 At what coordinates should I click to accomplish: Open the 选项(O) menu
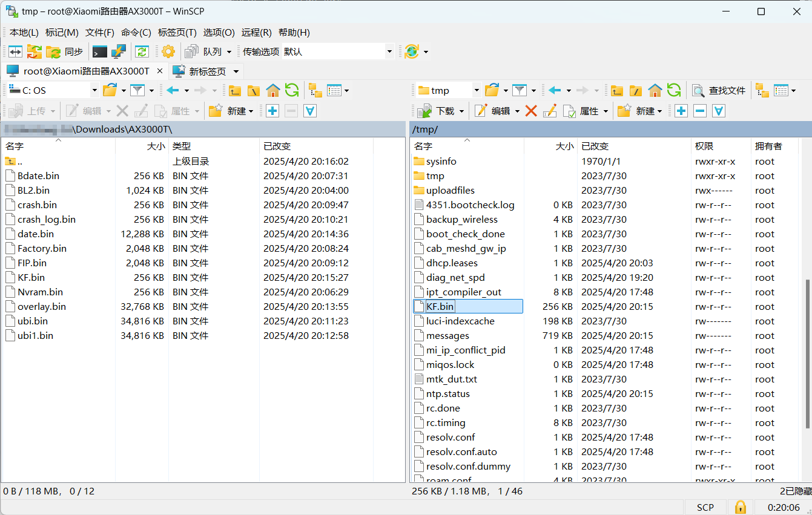click(x=219, y=33)
